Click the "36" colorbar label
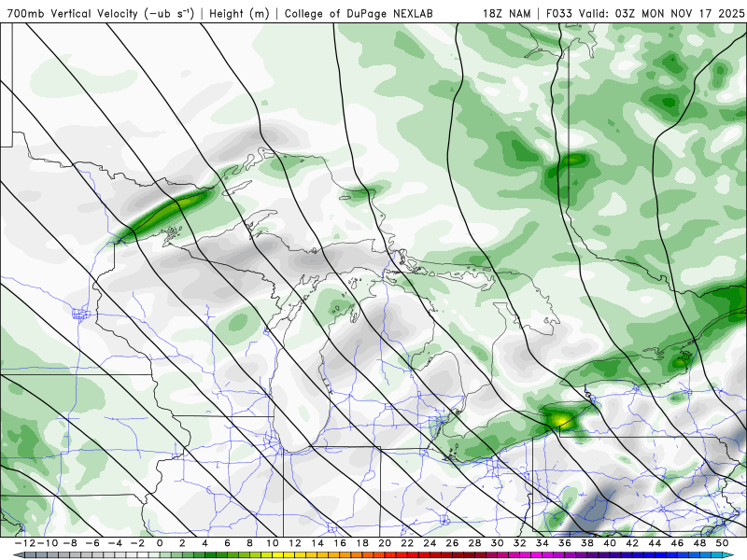 click(565, 543)
